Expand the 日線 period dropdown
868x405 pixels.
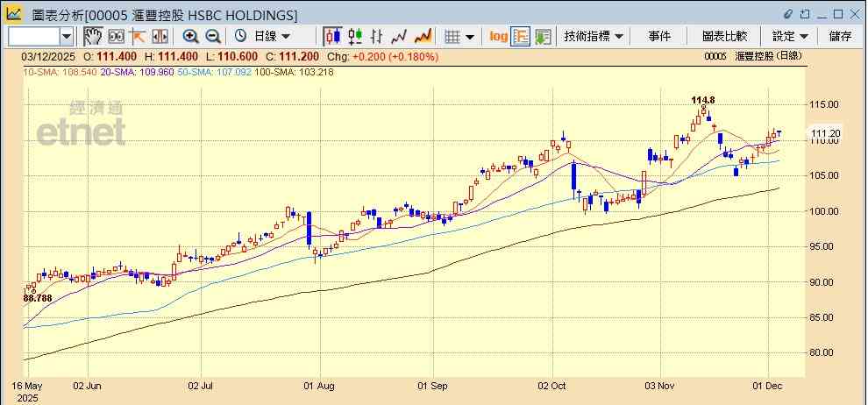click(273, 36)
